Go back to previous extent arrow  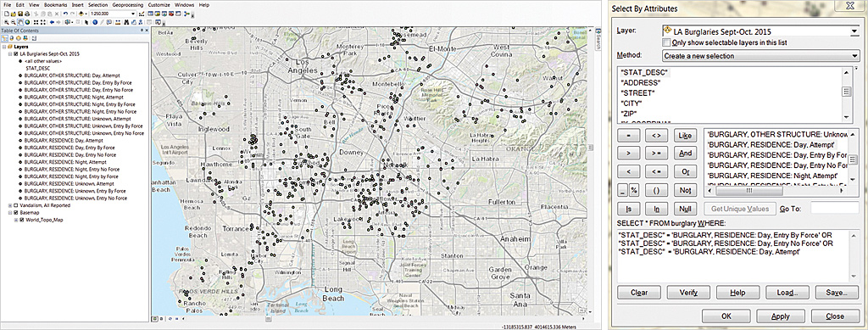[x=52, y=22]
